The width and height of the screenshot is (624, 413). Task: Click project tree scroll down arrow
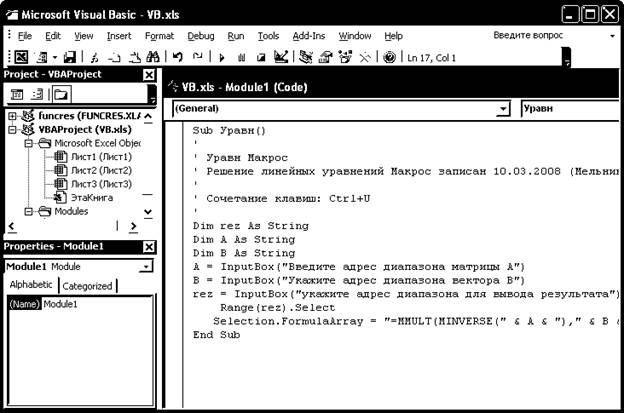click(148, 212)
